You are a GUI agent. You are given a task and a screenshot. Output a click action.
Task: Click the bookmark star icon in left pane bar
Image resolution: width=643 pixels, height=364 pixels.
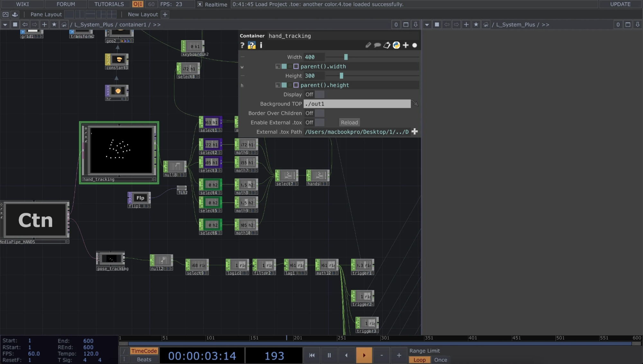tap(54, 24)
